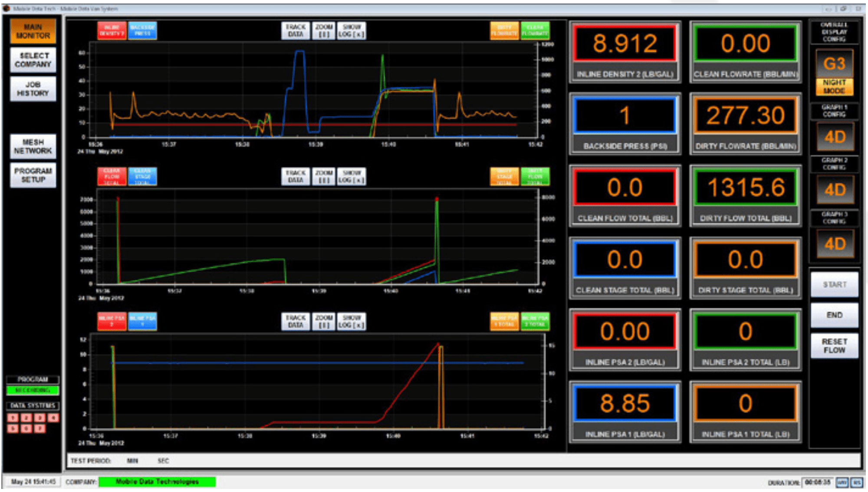The width and height of the screenshot is (868, 492).
Task: Toggle Night Mode
Action: pyautogui.click(x=834, y=87)
